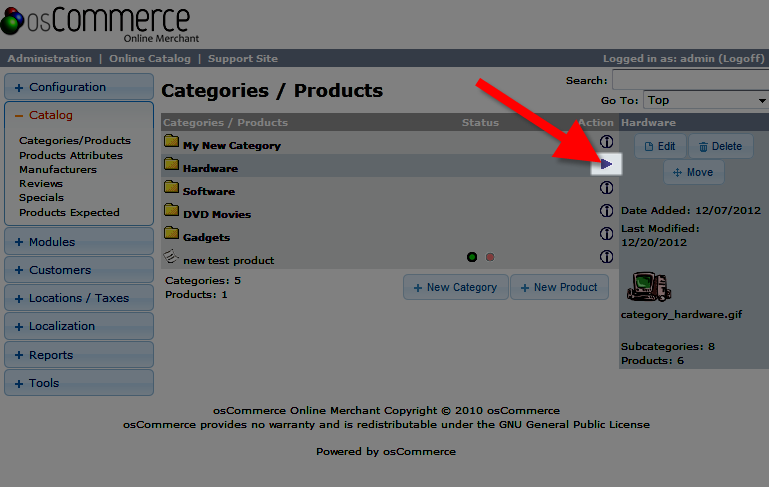This screenshot has width=769, height=487.
Task: Click the Delete button for Hardware
Action: pyautogui.click(x=720, y=146)
